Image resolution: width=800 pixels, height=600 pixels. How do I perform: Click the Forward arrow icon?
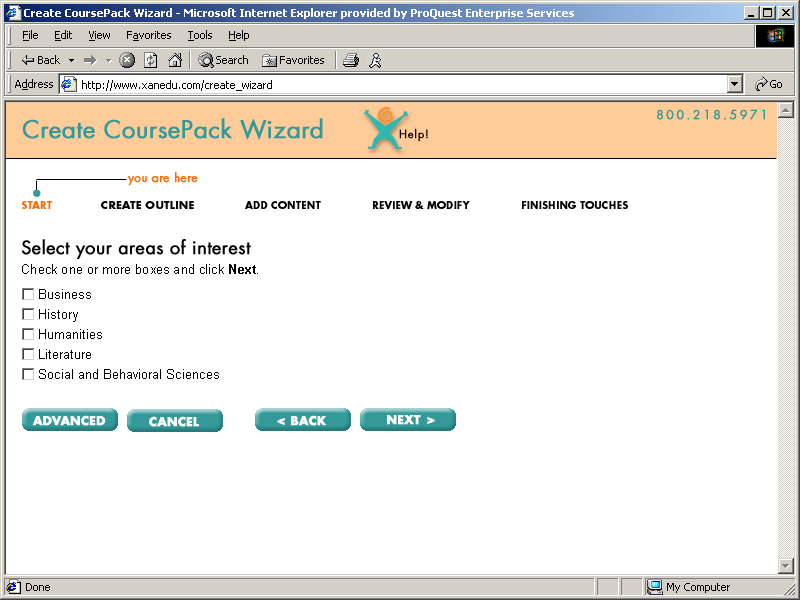pos(90,60)
